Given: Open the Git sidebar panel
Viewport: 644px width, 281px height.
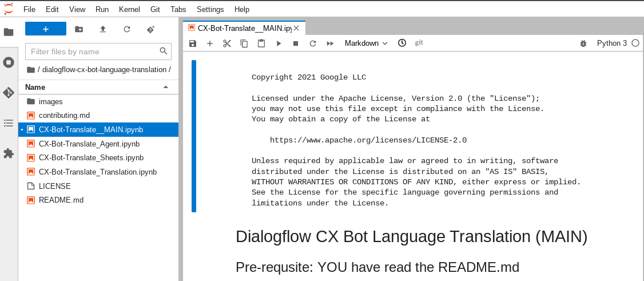Looking at the screenshot, I should (x=8, y=93).
